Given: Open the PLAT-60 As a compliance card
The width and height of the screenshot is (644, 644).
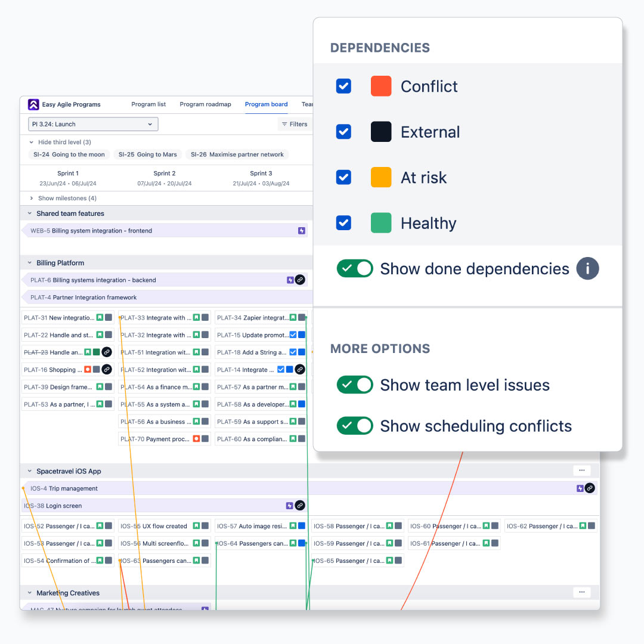Looking at the screenshot, I should (x=261, y=439).
